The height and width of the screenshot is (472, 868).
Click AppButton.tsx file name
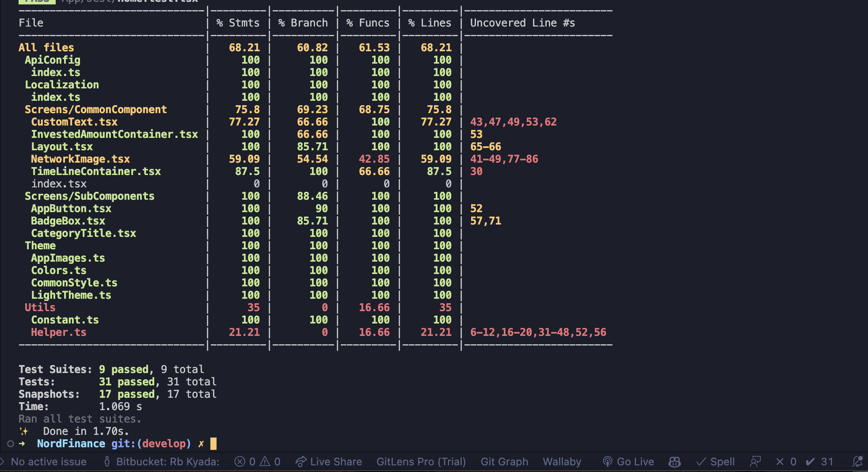[71, 209]
